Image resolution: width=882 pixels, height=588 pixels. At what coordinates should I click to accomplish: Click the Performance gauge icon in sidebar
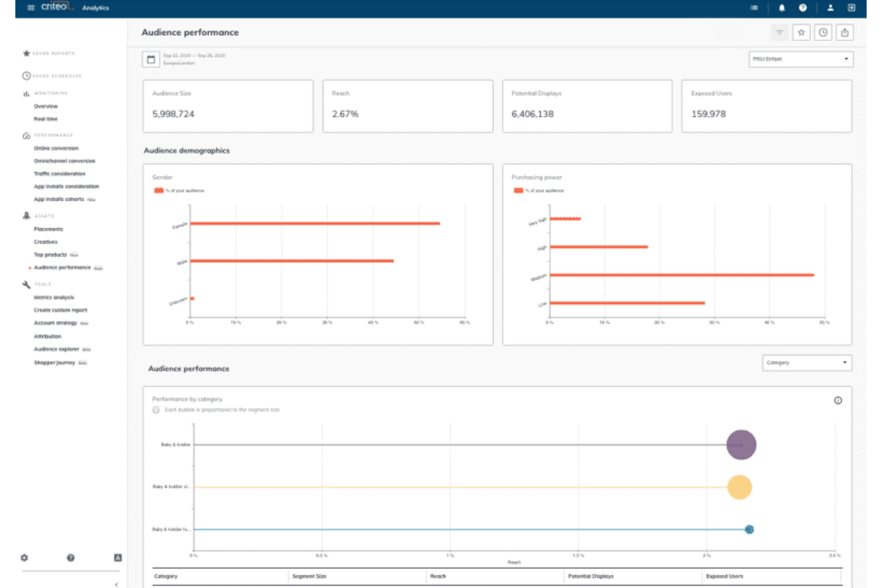click(x=26, y=135)
